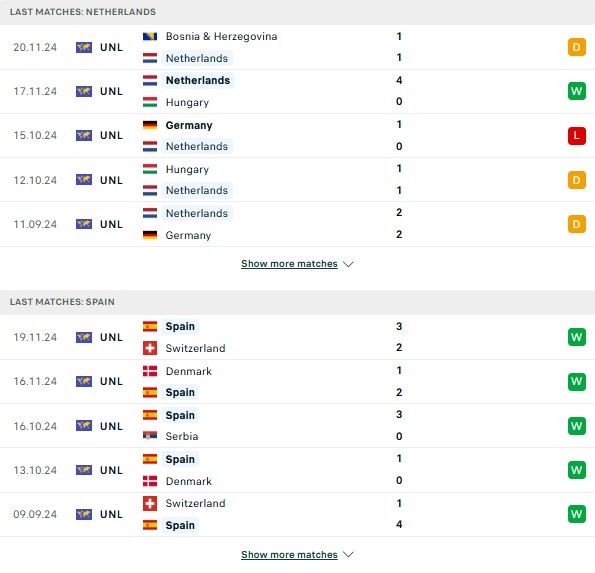The width and height of the screenshot is (595, 573).
Task: Click the Switzerland flag in 19.11.24 match
Action: [x=150, y=348]
